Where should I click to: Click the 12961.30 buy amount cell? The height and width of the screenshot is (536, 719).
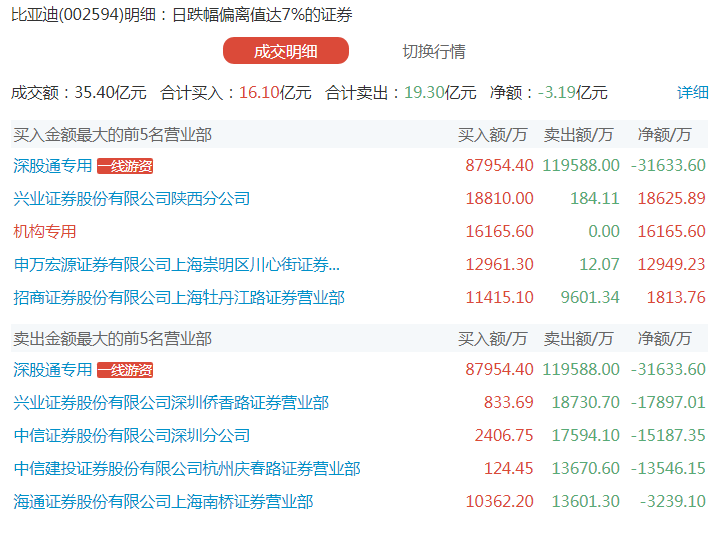tap(499, 265)
